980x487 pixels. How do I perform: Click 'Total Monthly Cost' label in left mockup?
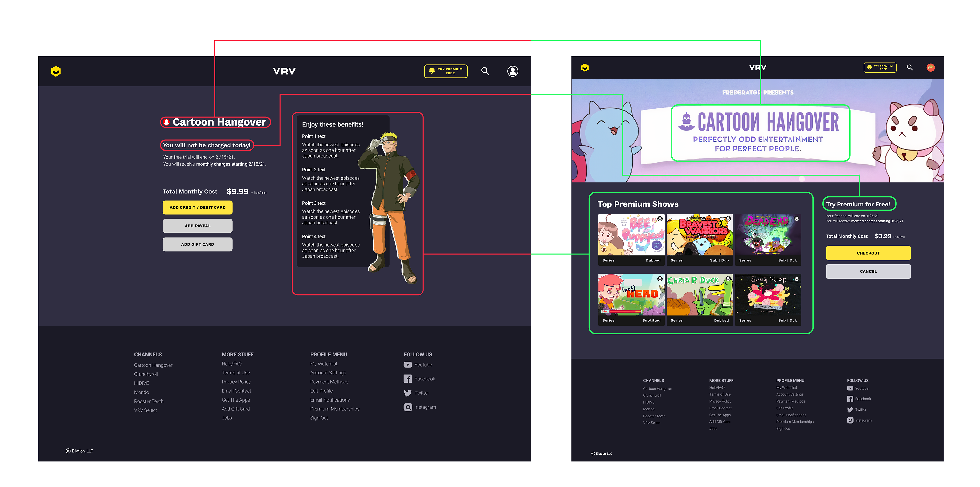pyautogui.click(x=190, y=192)
